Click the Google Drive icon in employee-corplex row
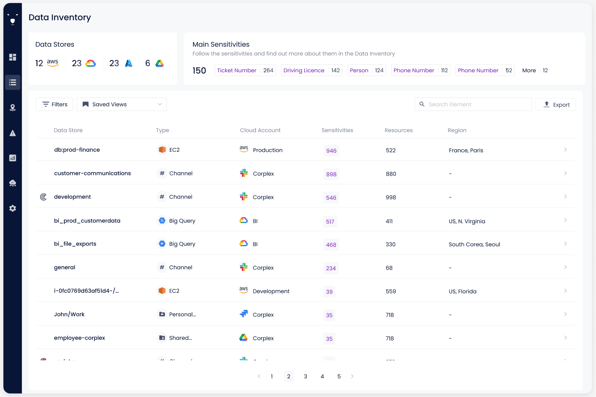 pos(244,338)
